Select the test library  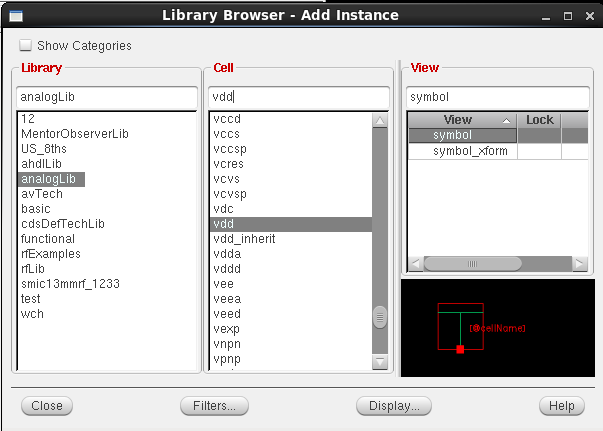[x=30, y=299]
